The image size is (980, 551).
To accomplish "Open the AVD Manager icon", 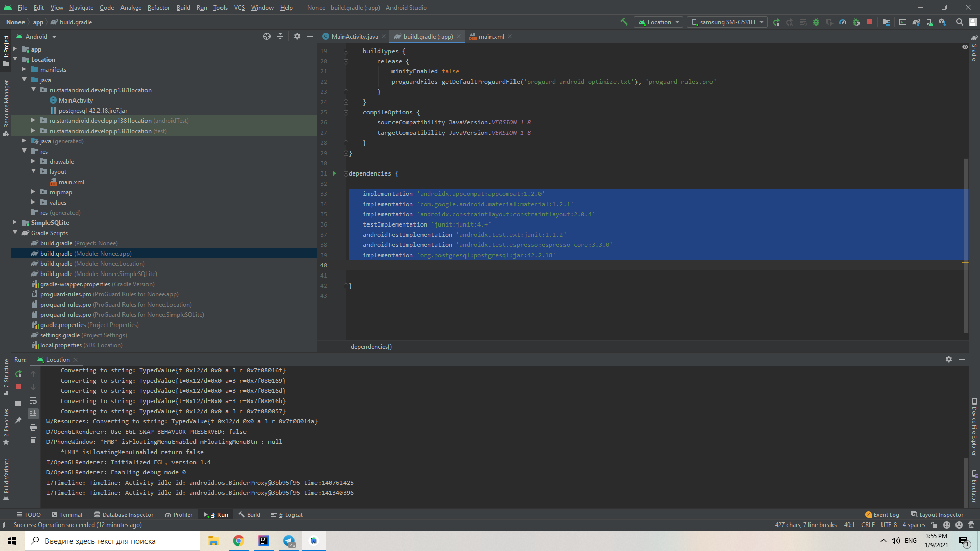I will (929, 22).
